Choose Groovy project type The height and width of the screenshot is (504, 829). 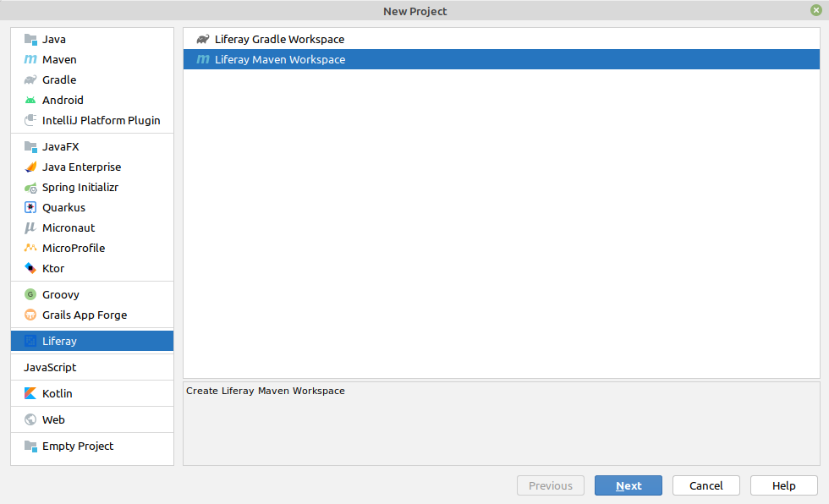[92, 294]
